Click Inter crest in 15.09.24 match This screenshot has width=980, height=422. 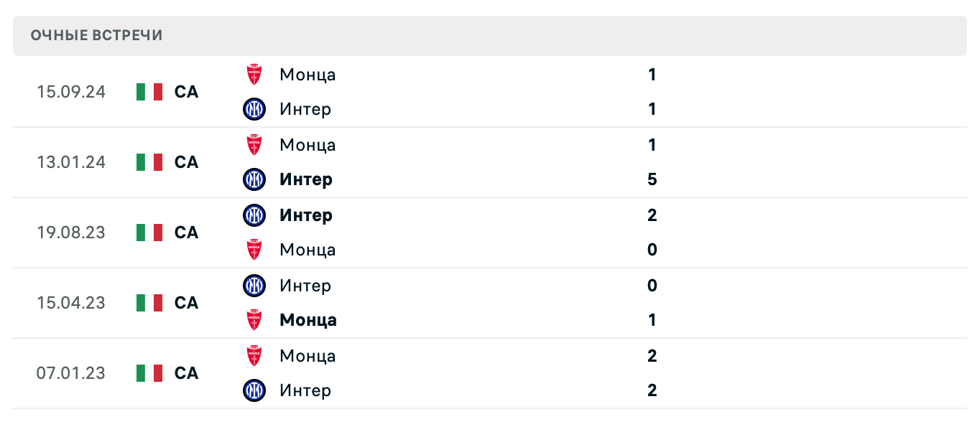coord(254,109)
